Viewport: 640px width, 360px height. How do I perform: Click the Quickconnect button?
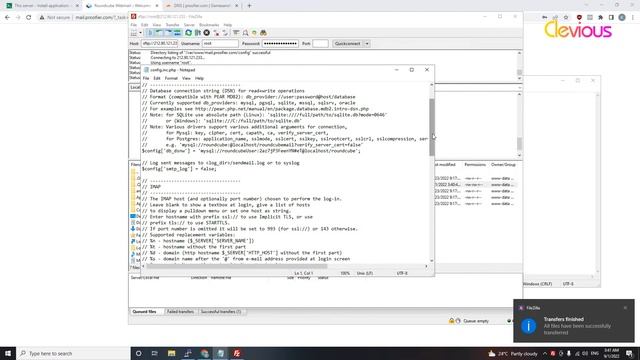pyautogui.click(x=347, y=43)
